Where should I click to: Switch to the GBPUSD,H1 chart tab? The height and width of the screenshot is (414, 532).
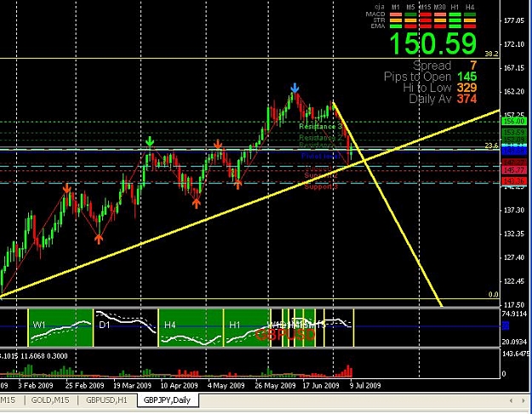pos(107,400)
